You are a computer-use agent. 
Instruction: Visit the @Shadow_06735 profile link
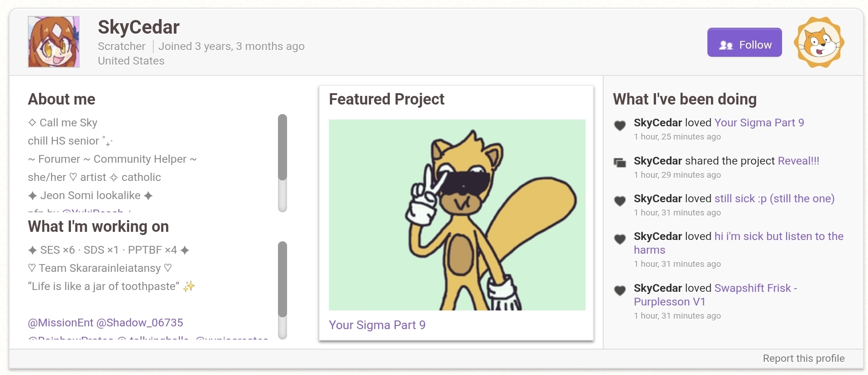point(140,322)
